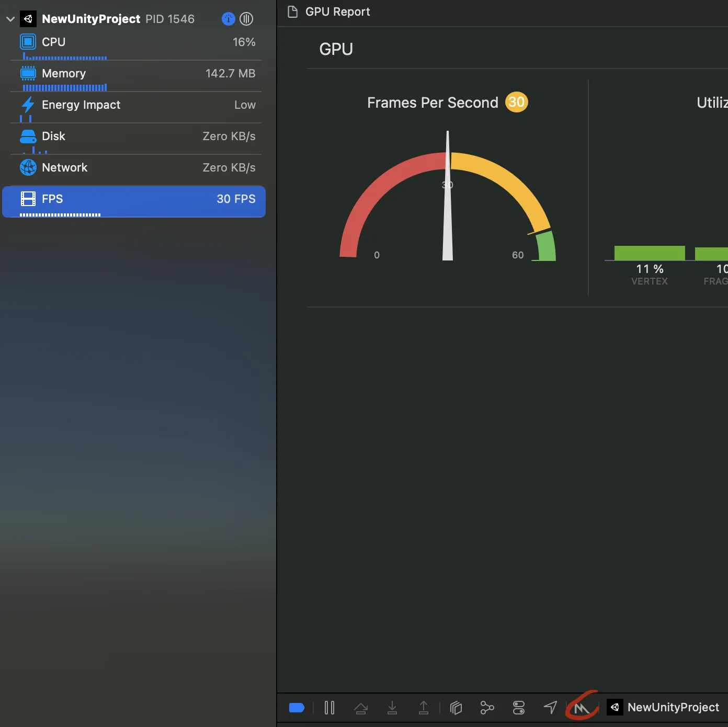
Task: Click the Step Over button
Action: 361,708
